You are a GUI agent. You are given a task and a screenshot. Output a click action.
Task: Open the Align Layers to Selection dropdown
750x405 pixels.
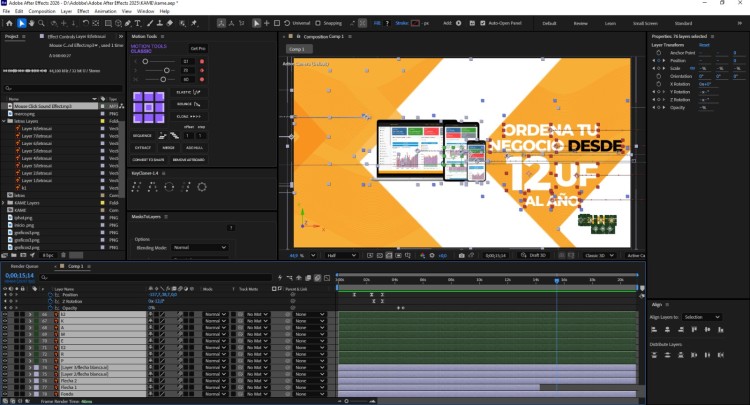(701, 317)
